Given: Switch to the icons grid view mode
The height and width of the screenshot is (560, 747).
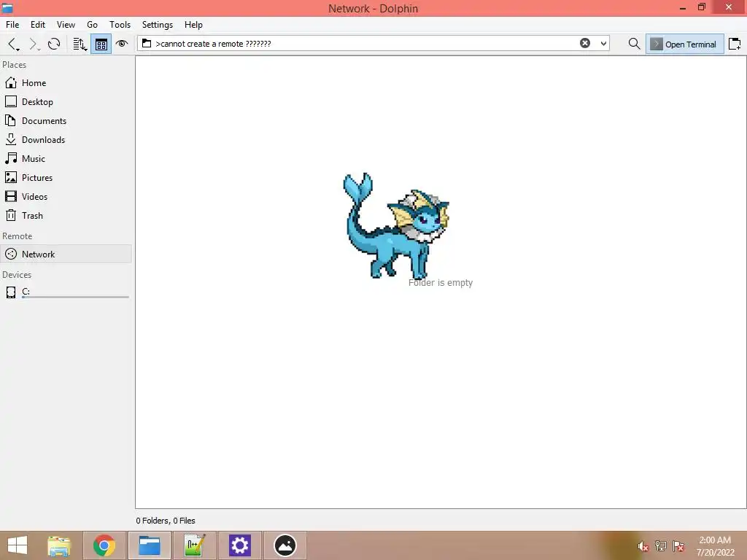Looking at the screenshot, I should pos(101,44).
